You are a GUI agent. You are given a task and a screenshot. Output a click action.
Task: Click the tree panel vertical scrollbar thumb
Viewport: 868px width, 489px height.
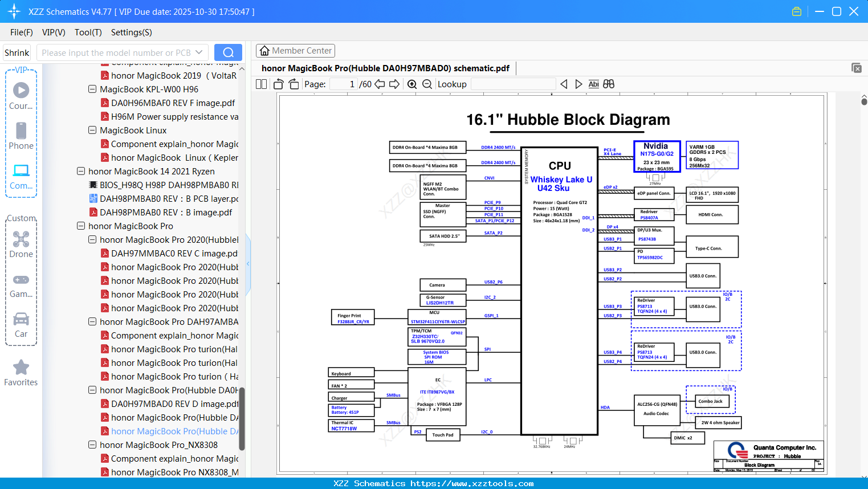tap(242, 419)
